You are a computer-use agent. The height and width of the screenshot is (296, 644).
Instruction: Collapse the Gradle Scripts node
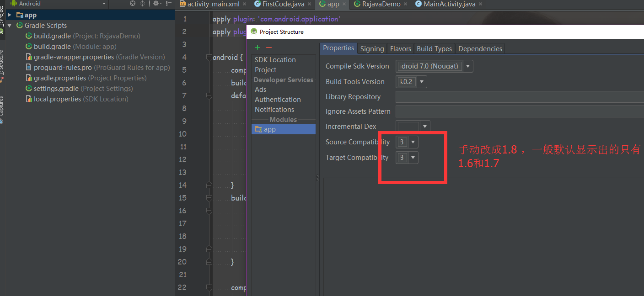tap(10, 26)
